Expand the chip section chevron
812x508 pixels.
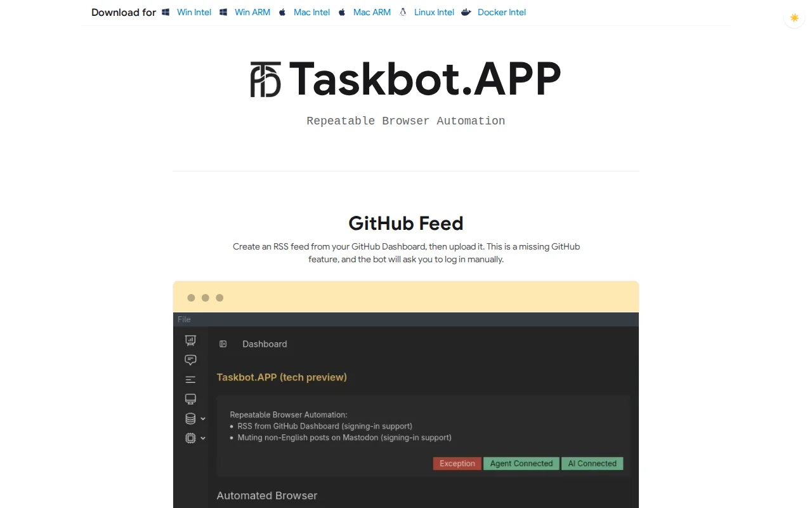[203, 438]
